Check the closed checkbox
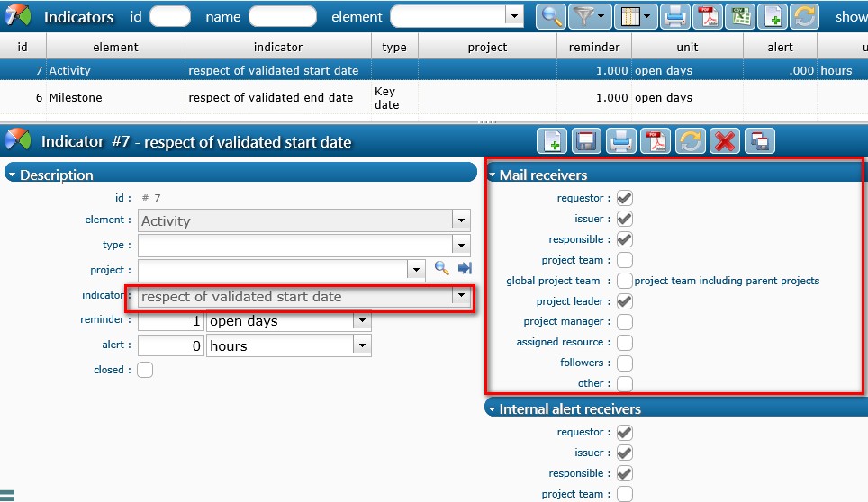This screenshot has width=868, height=502. (145, 370)
